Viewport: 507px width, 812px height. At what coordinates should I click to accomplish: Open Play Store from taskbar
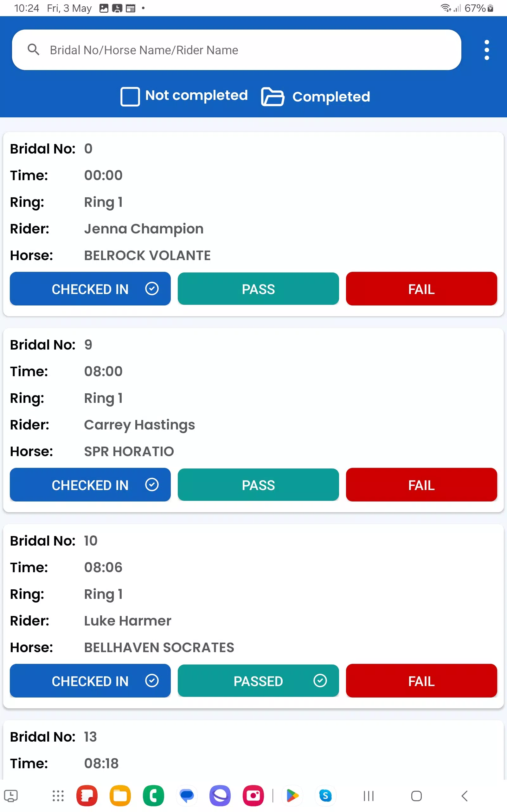pyautogui.click(x=292, y=796)
